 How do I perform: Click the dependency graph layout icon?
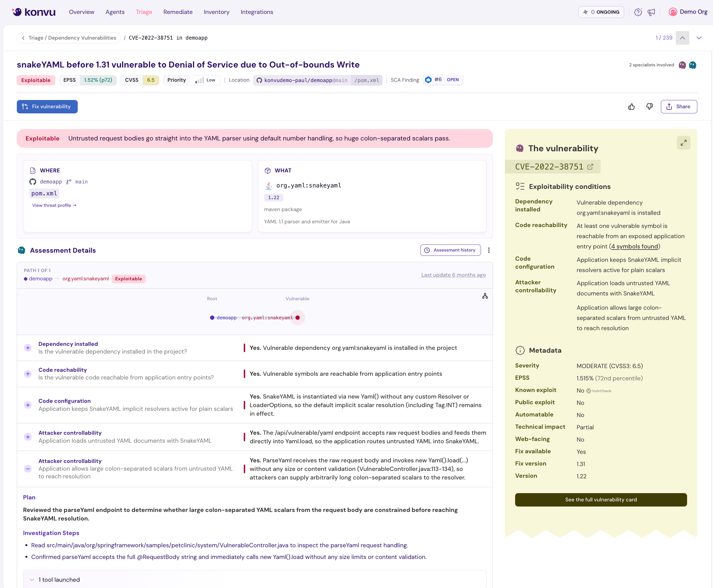(485, 296)
